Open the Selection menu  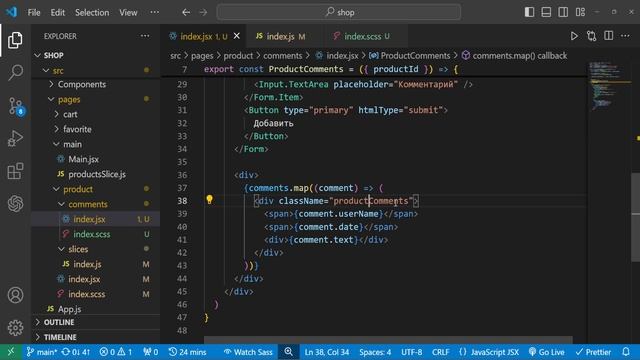point(92,12)
